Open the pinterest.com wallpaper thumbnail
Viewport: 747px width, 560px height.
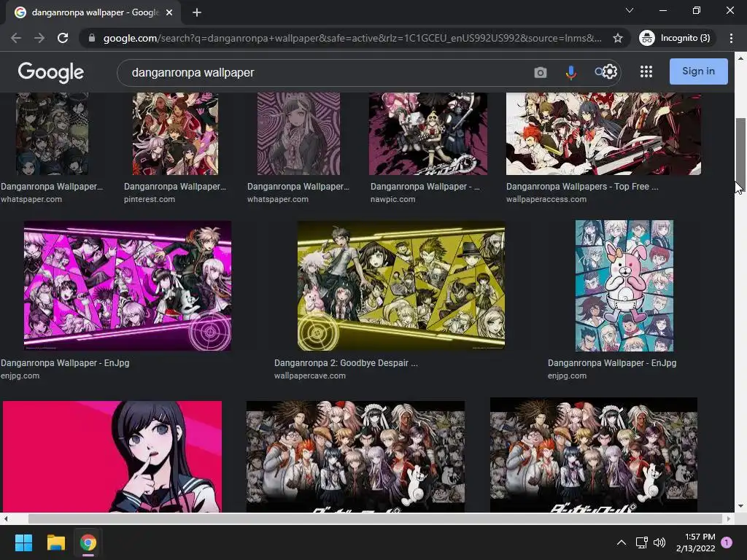tap(175, 134)
